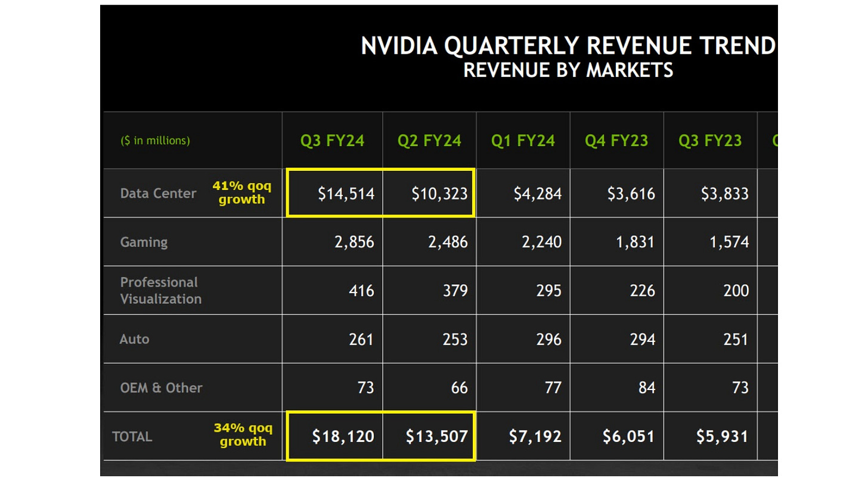Image resolution: width=868 pixels, height=480 pixels.
Task: Select the Auto row label
Action: pos(134,339)
